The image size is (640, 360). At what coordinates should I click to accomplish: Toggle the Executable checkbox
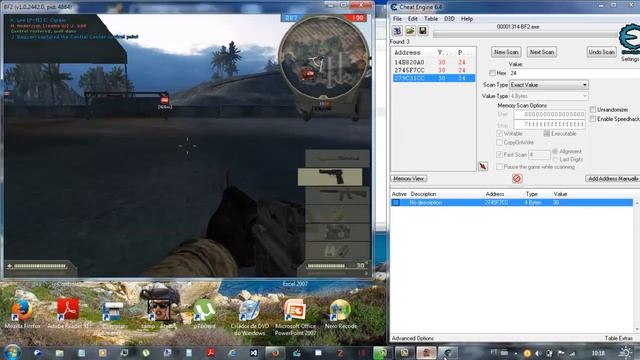547,133
